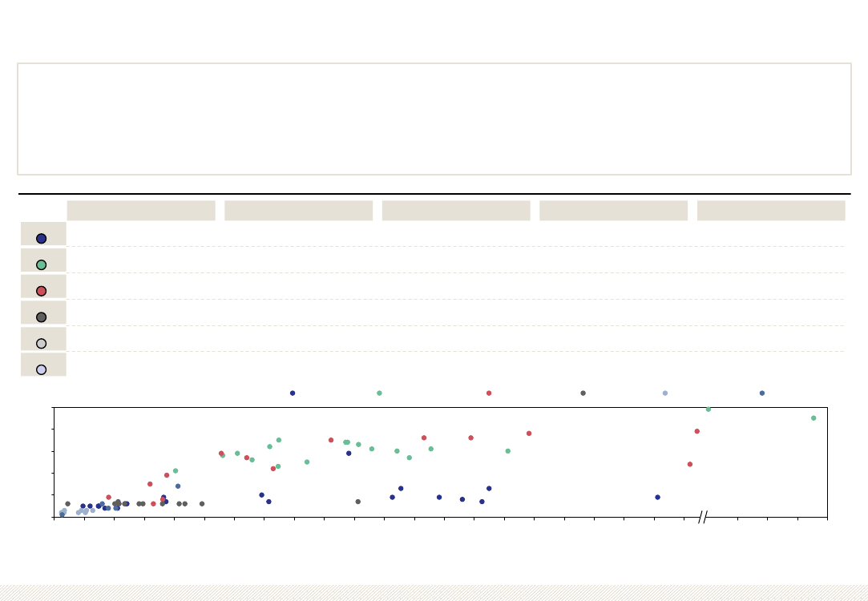Click the fifth column header box in the table
Screen dimensions: 868x601
click(x=771, y=211)
